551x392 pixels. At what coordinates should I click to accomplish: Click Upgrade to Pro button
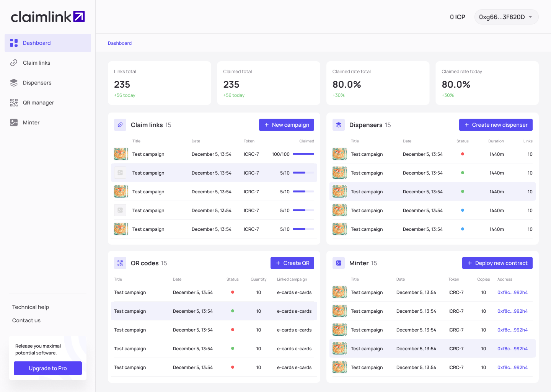click(48, 368)
